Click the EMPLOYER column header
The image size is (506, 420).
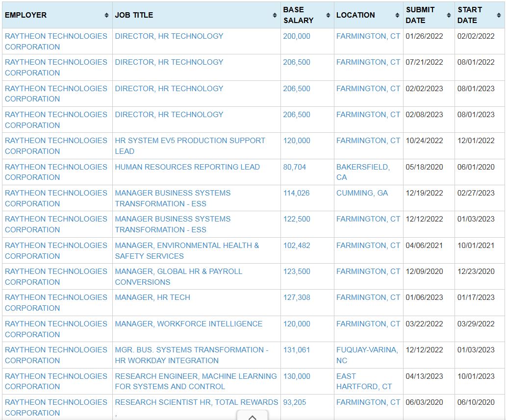(x=57, y=15)
